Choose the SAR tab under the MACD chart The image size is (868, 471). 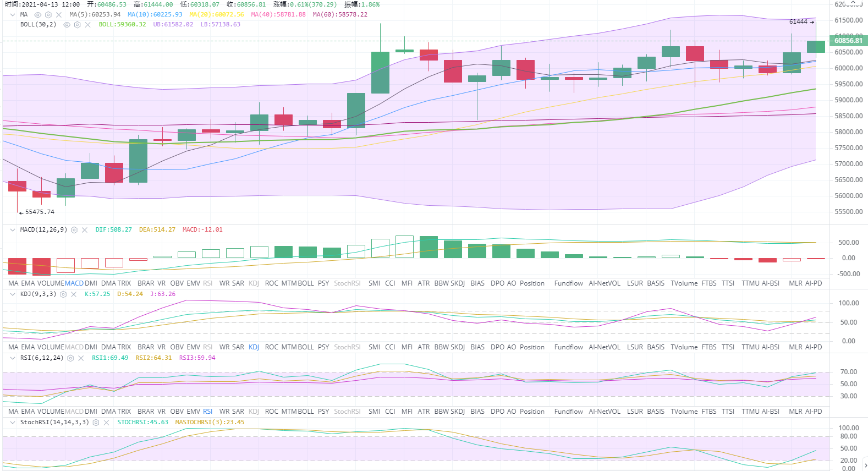click(x=238, y=283)
